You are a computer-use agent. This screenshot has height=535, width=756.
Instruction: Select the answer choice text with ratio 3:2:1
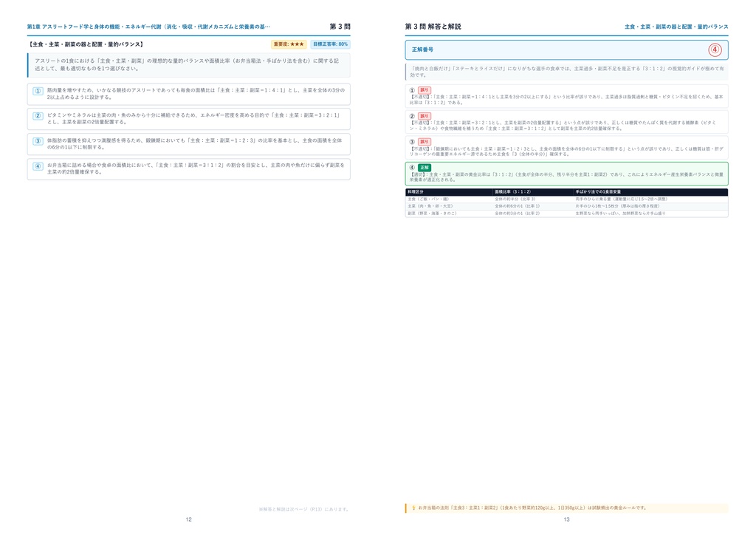pos(193,119)
